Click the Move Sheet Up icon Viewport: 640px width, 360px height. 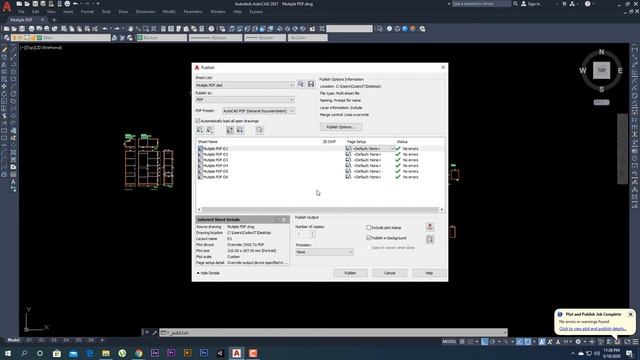pos(230,130)
